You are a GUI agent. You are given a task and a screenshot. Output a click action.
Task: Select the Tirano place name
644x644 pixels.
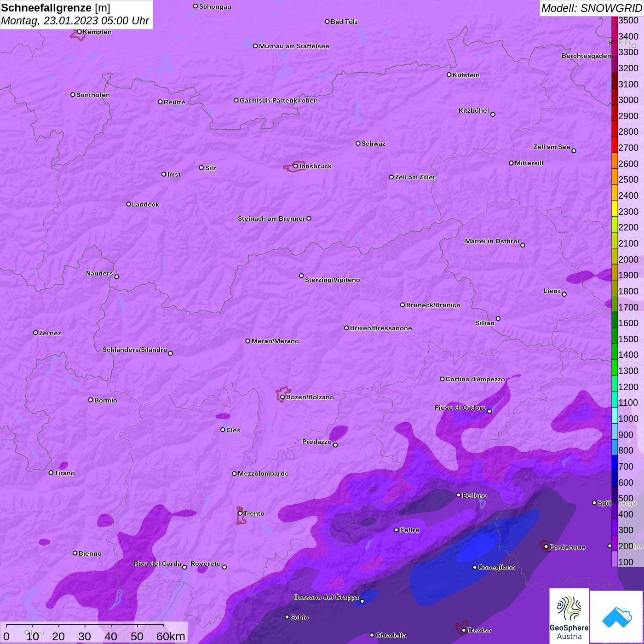coord(65,473)
